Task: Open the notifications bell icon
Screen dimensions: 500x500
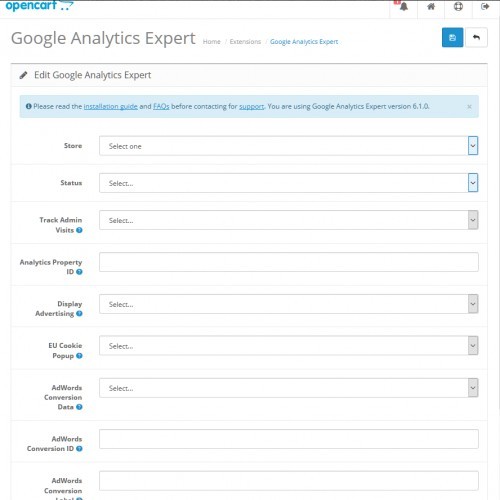Action: click(x=404, y=7)
